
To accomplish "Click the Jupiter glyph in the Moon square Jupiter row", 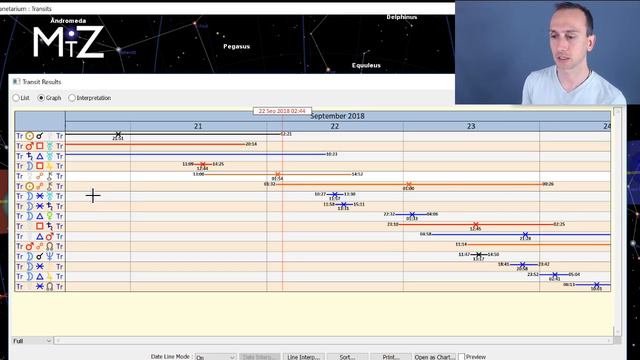I will coord(49,166).
